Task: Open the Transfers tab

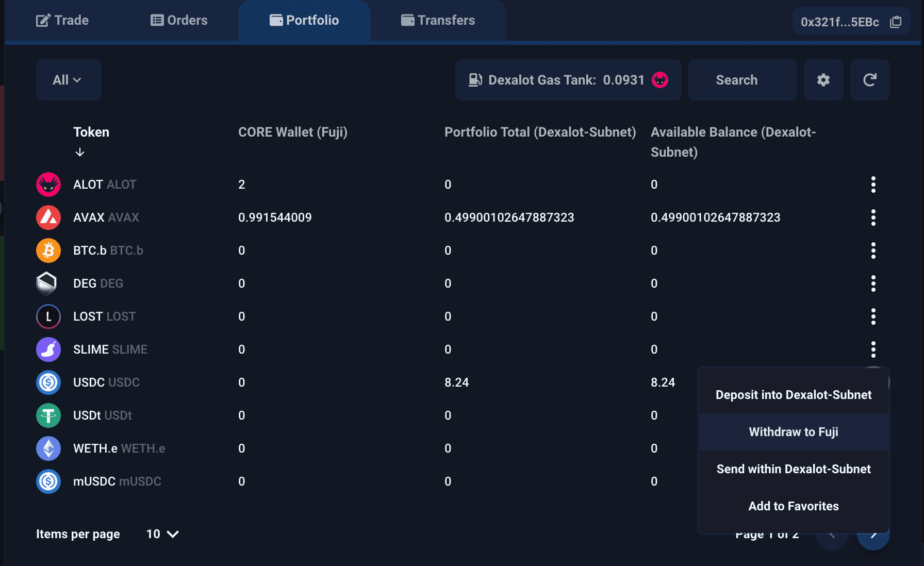Action: pyautogui.click(x=438, y=21)
